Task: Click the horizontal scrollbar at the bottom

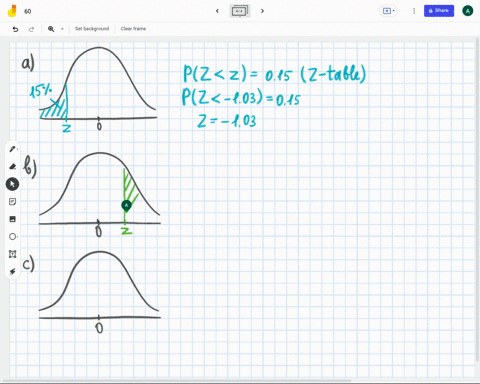Action: [x=177, y=381]
